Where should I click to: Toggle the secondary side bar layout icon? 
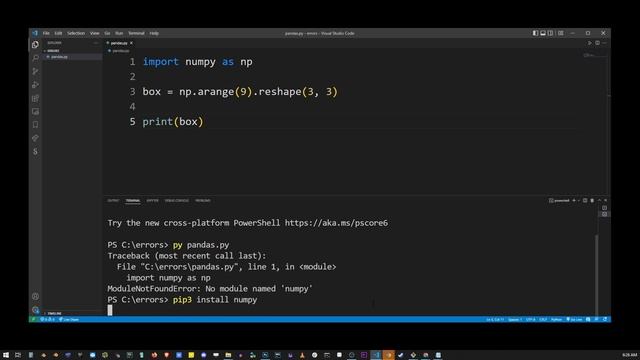tap(551, 33)
